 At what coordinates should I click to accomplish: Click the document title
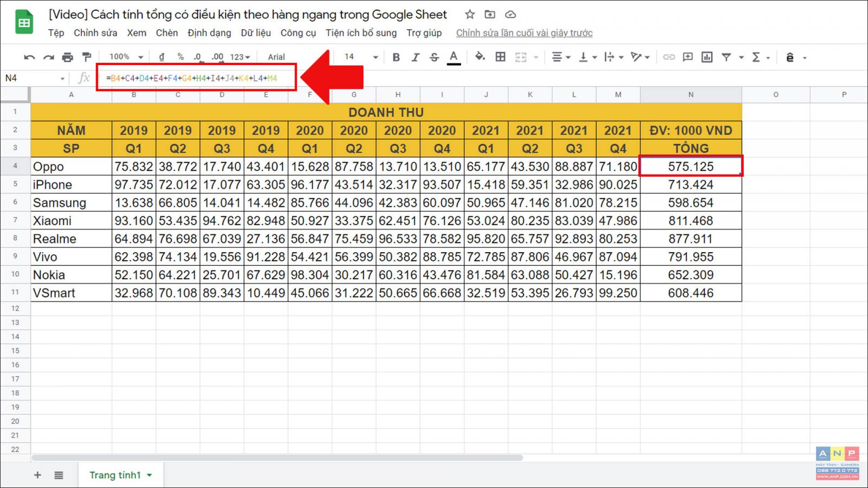pos(248,15)
